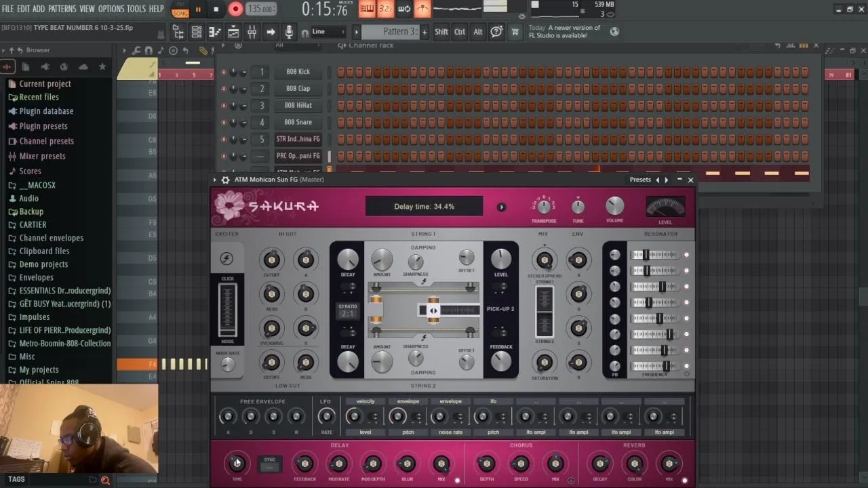Expand the Demo projects folder
868x488 pixels.
43,264
